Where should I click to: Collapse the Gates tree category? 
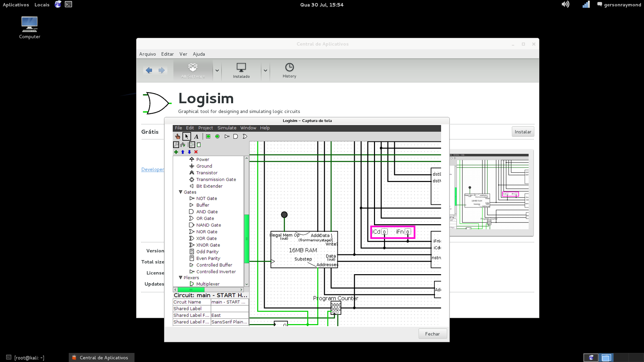[x=180, y=192]
